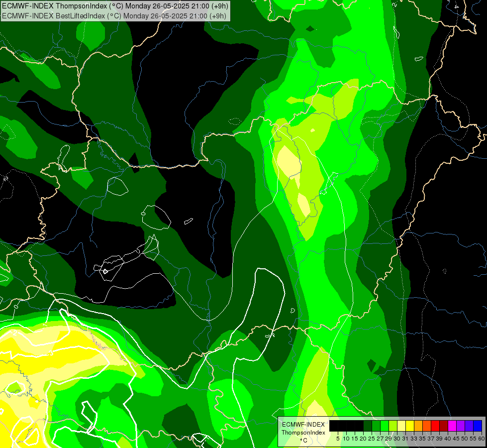The image size is (487, 448).
Task: Choose the dark orange 35–37 legend swatch
Action: (x=427, y=426)
